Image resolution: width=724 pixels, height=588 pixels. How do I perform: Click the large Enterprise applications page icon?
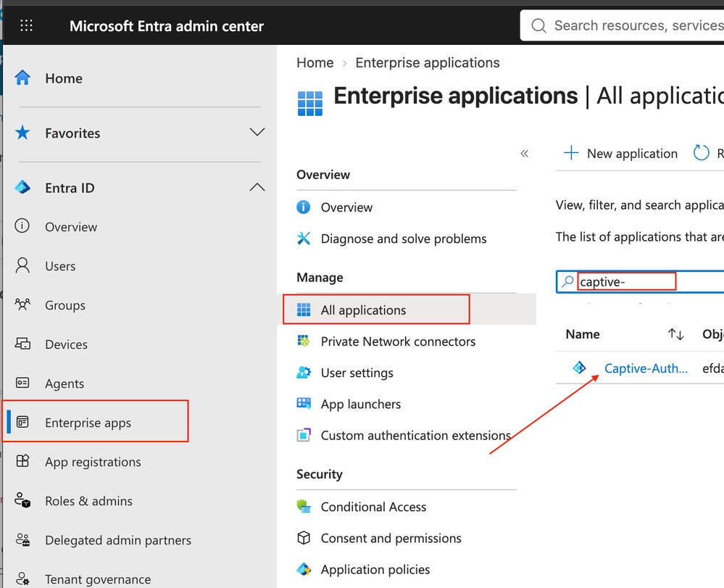[310, 103]
